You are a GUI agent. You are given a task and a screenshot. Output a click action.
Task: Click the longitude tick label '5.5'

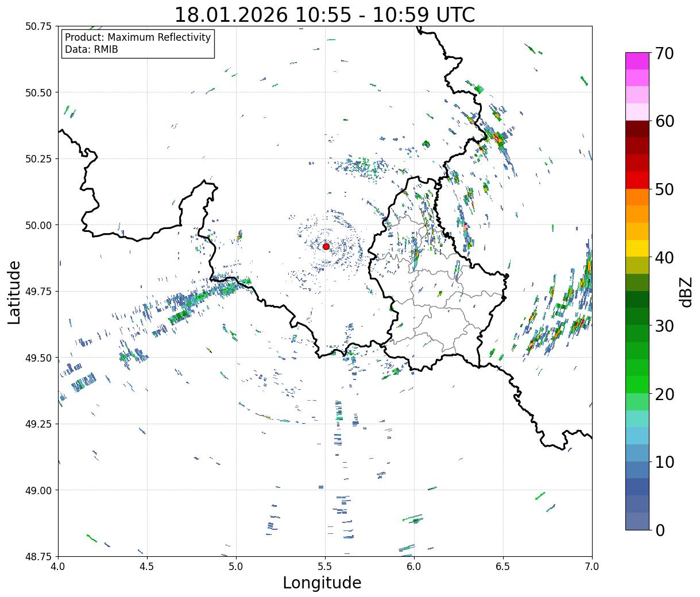(x=325, y=566)
